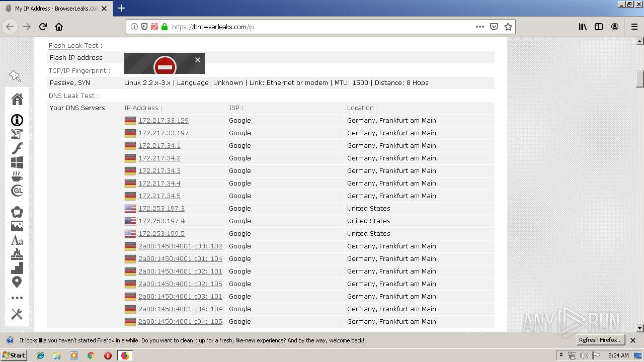
Task: Show site information in the address bar
Action: (134, 27)
